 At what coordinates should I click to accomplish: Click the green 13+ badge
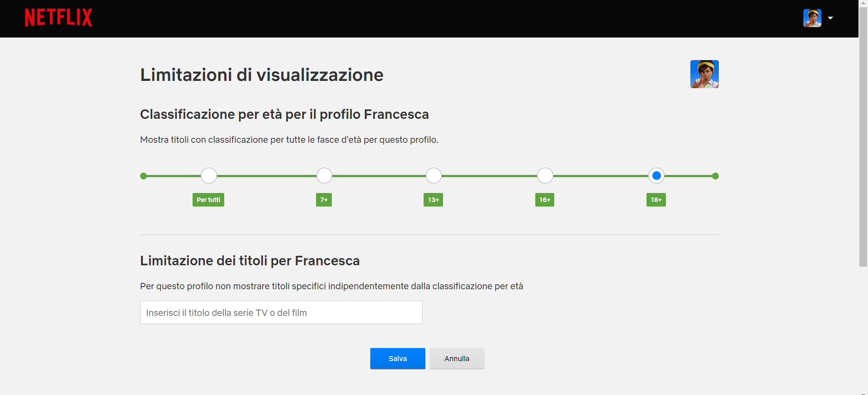pos(433,200)
